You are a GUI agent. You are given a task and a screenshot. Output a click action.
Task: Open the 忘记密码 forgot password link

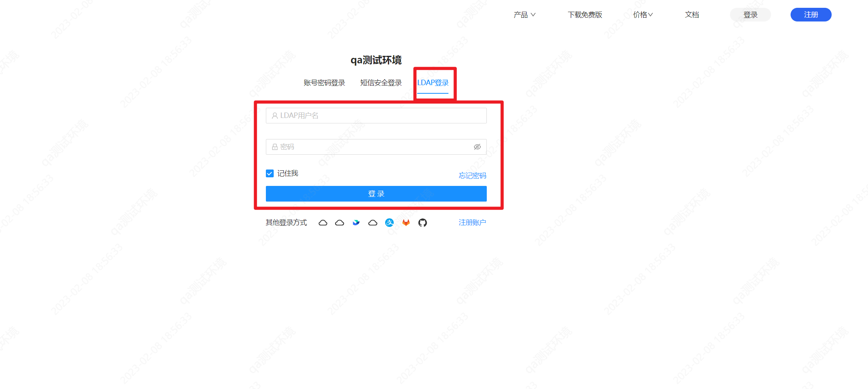[x=472, y=175]
